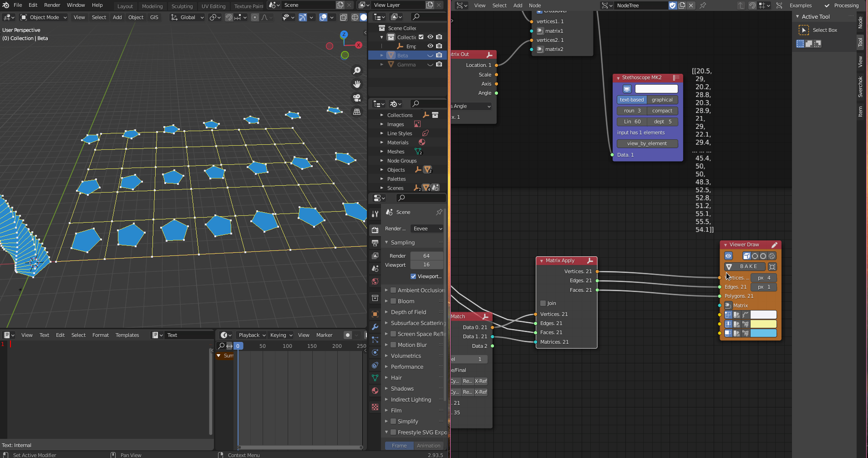The width and height of the screenshot is (868, 458).
Task: Open the NodeTree selector dropdown
Action: click(606, 5)
